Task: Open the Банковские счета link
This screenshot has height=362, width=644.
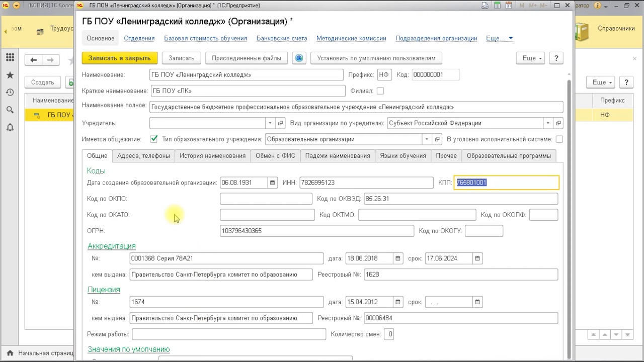Action: [x=281, y=38]
